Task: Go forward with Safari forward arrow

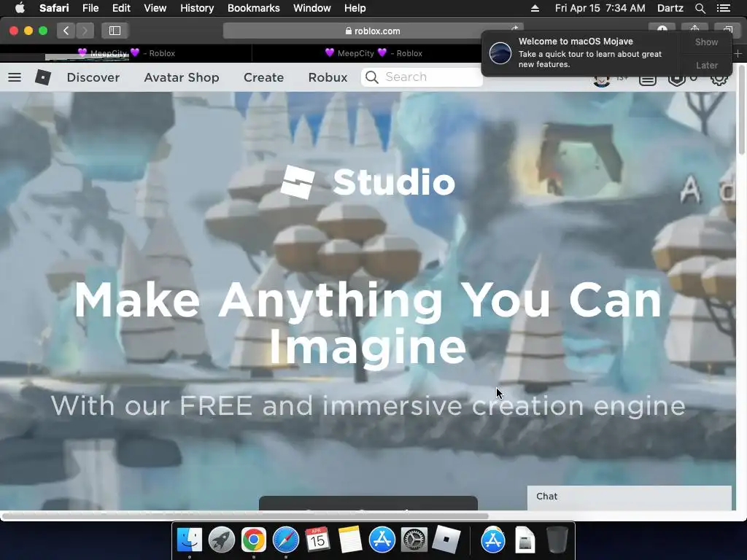Action: [x=85, y=31]
